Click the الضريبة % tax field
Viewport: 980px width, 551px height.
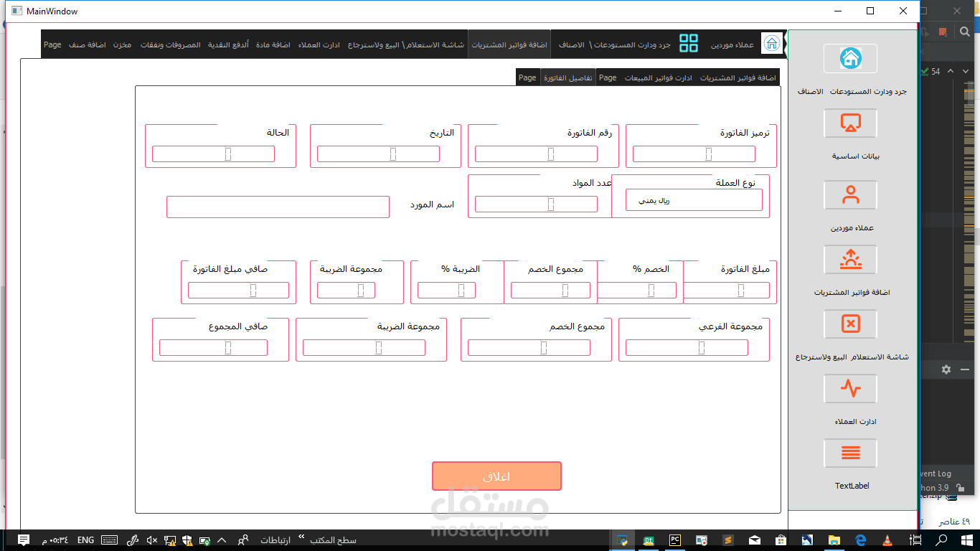pyautogui.click(x=446, y=290)
